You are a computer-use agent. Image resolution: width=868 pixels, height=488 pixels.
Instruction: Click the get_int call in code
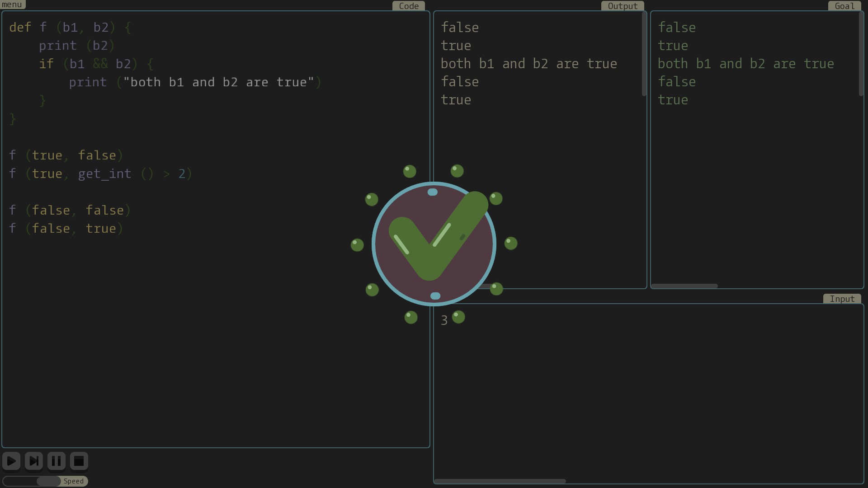coord(104,174)
